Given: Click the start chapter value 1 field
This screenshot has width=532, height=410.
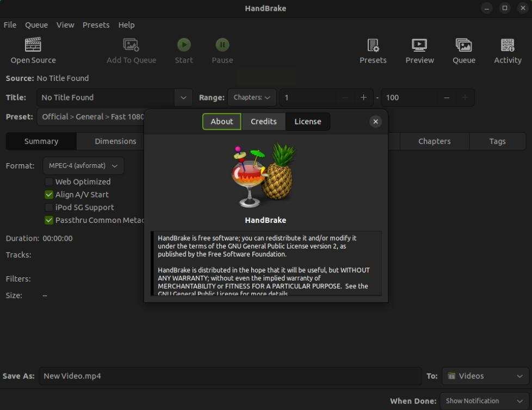Looking at the screenshot, I should pyautogui.click(x=308, y=97).
